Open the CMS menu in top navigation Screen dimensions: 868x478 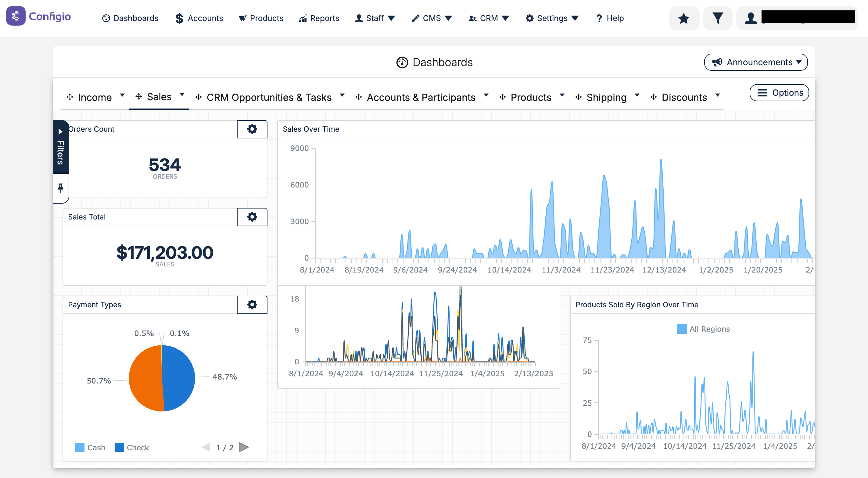pyautogui.click(x=431, y=18)
